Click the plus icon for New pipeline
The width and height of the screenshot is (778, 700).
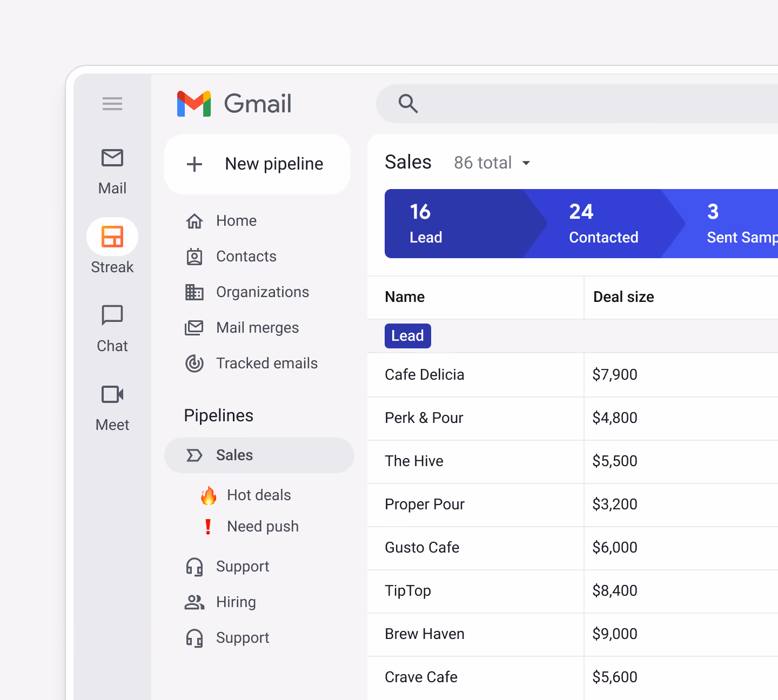194,164
